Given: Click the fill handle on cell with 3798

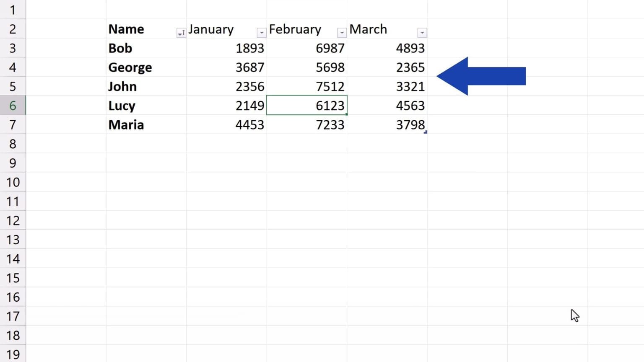Looking at the screenshot, I should 426,132.
